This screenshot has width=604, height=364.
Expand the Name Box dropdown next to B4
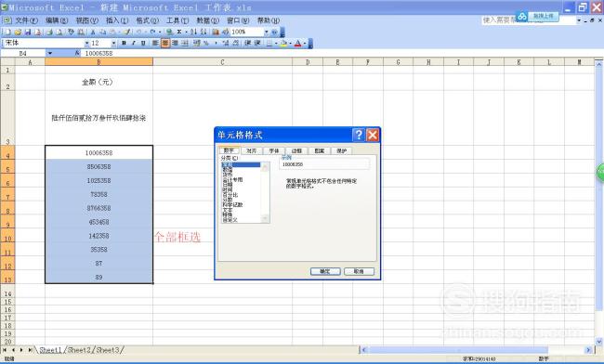pyautogui.click(x=50, y=54)
